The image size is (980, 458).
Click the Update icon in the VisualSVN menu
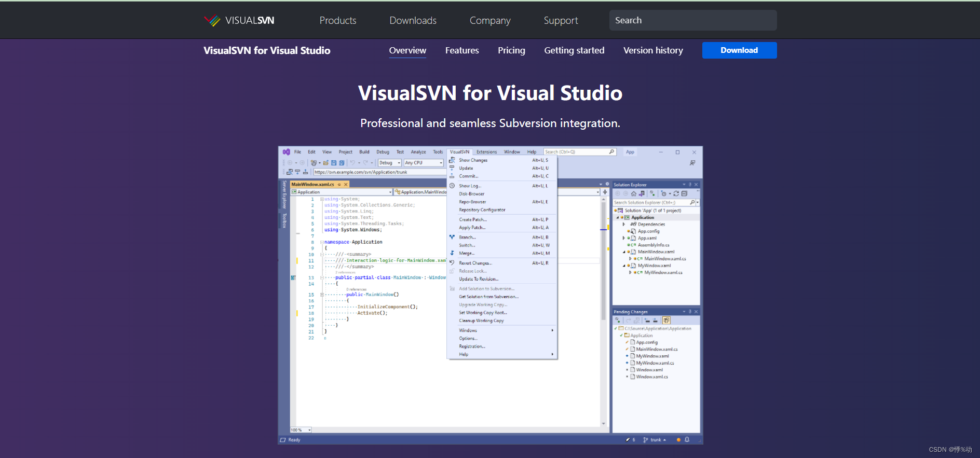tap(452, 168)
